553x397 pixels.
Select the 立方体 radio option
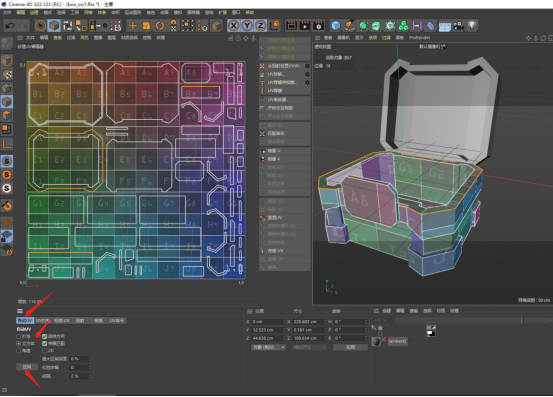pos(18,343)
